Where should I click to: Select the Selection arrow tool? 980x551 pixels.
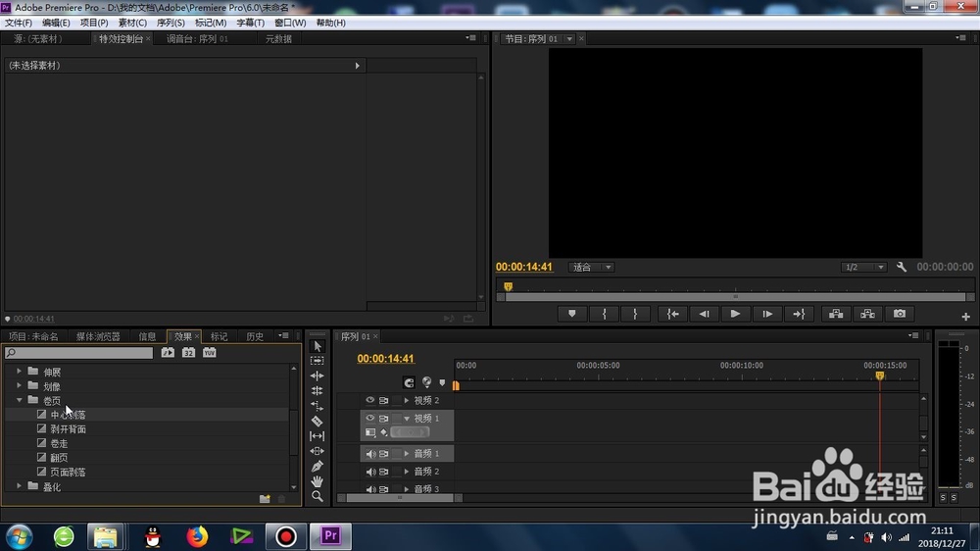[x=318, y=346]
